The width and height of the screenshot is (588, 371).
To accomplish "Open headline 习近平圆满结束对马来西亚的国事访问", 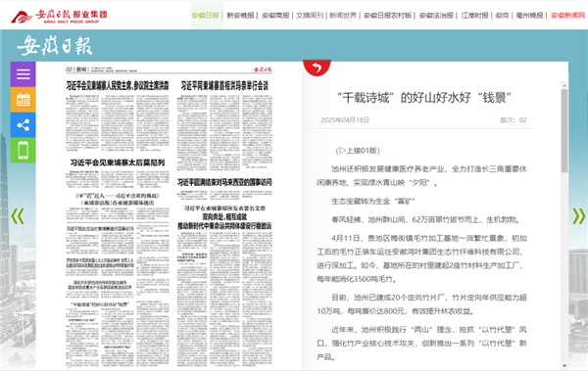I will pos(224,182).
